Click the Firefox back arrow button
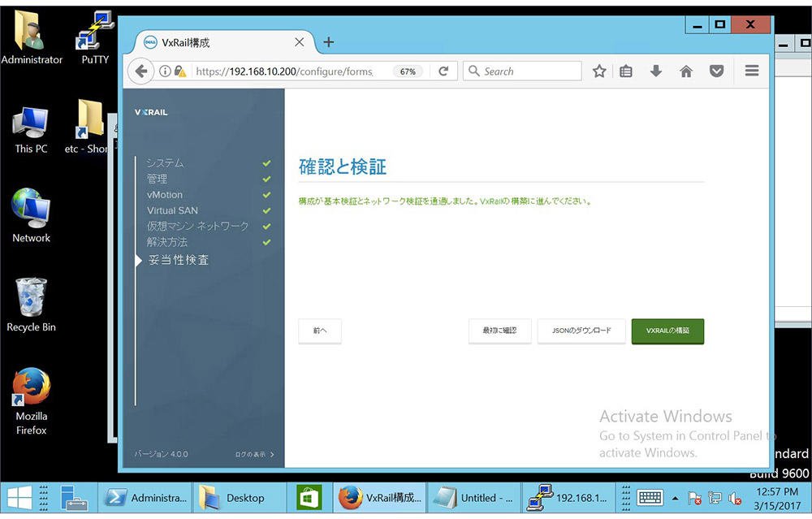Image resolution: width=812 pixels, height=519 pixels. pos(140,71)
